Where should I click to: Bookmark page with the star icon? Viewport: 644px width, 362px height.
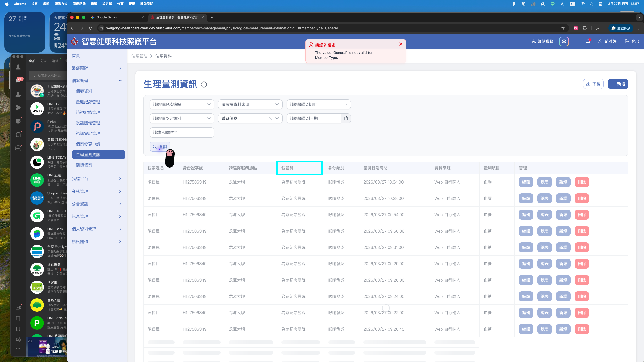[x=563, y=28]
